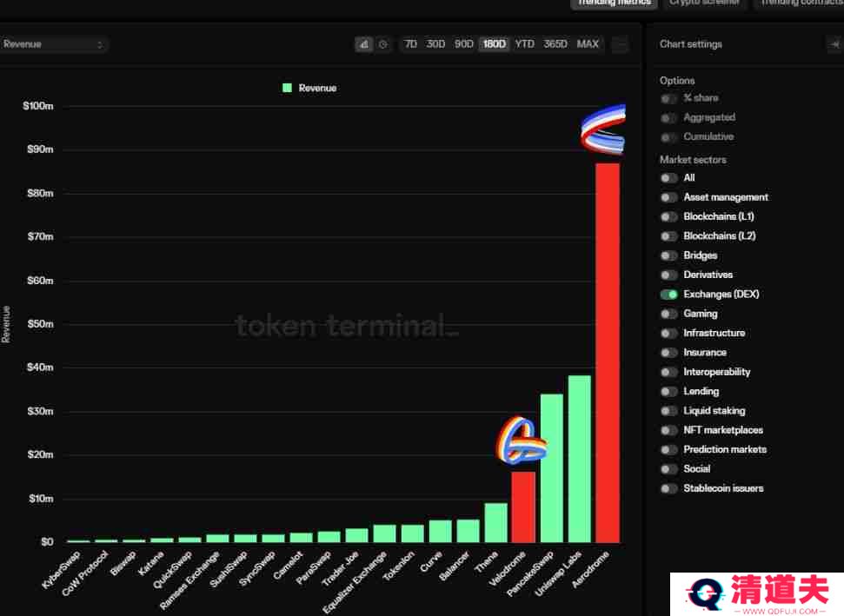
Task: Enable the Gaming sector
Action: coord(669,314)
